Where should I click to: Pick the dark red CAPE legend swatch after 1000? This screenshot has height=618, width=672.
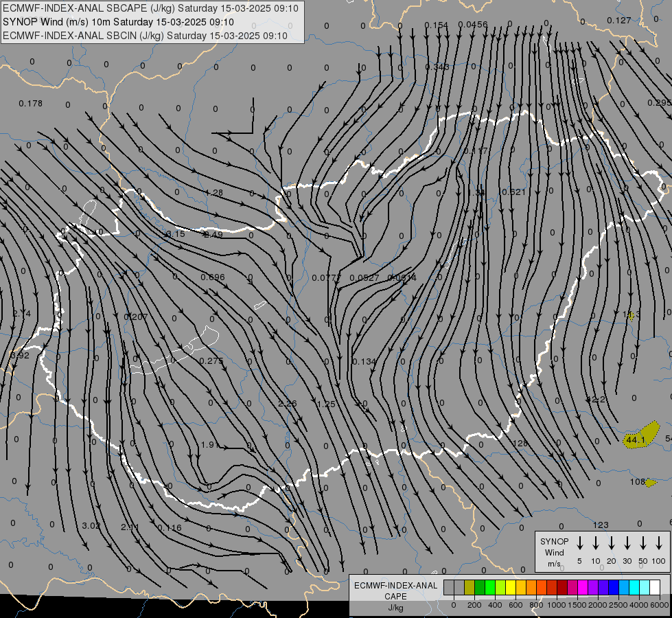point(562,588)
